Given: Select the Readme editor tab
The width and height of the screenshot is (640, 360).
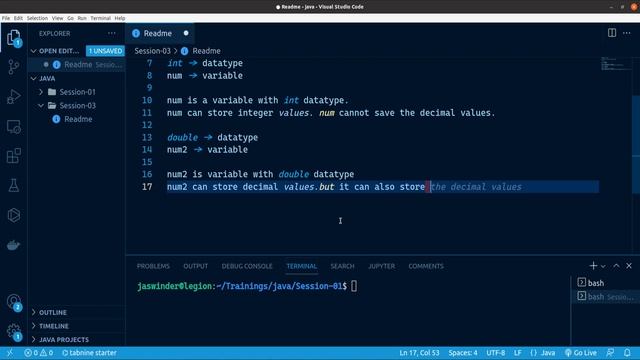Looking at the screenshot, I should coord(160,33).
